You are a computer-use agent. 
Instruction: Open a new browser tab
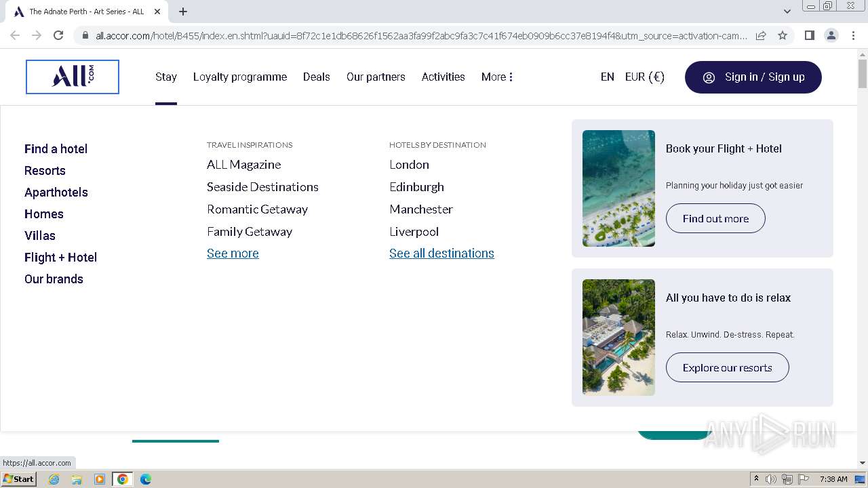183,12
